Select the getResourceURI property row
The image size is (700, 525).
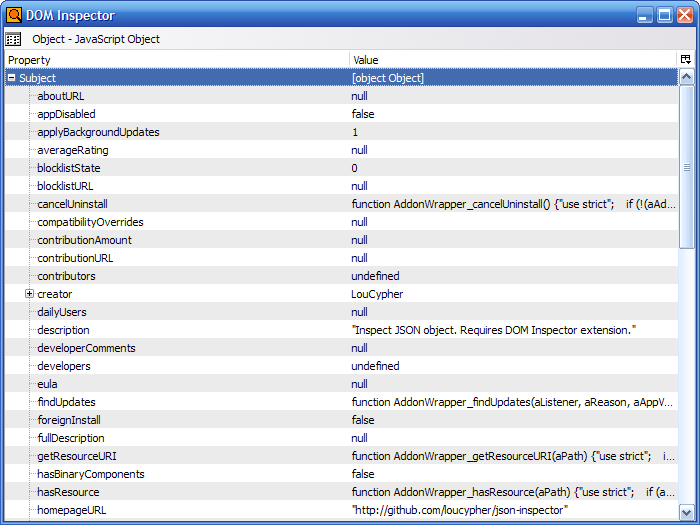[342, 456]
